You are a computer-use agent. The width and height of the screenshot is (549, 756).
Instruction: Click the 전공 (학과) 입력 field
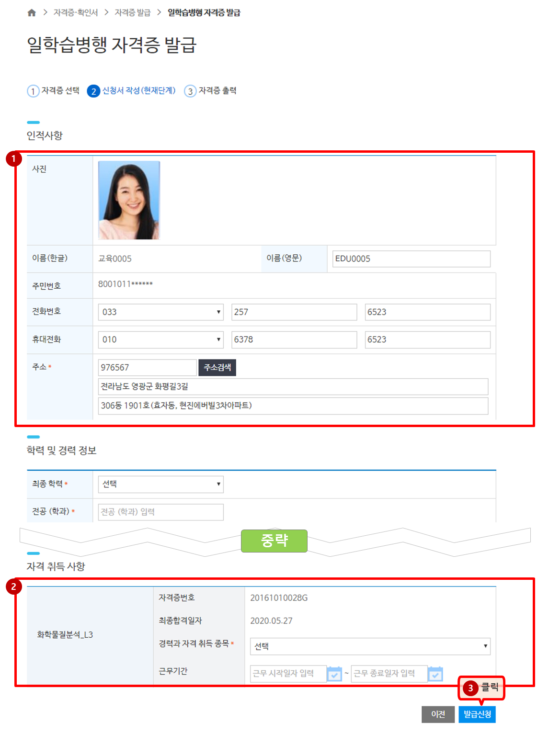[x=160, y=512]
